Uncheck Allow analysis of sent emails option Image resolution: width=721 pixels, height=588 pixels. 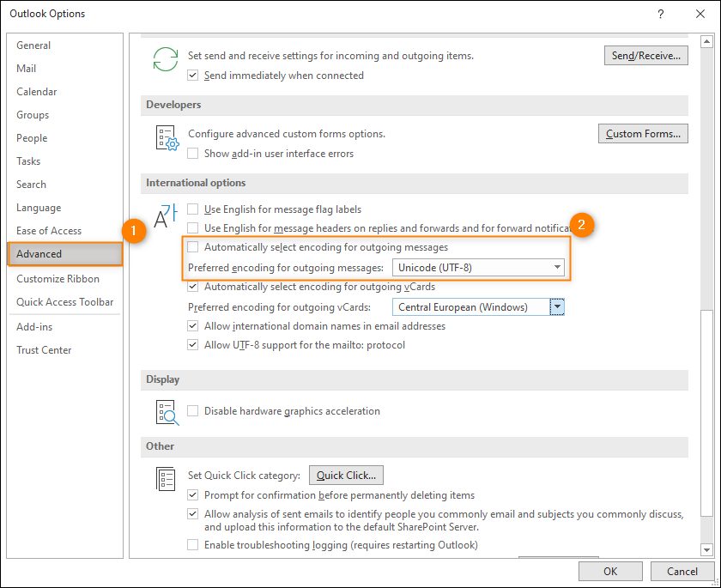pos(192,514)
